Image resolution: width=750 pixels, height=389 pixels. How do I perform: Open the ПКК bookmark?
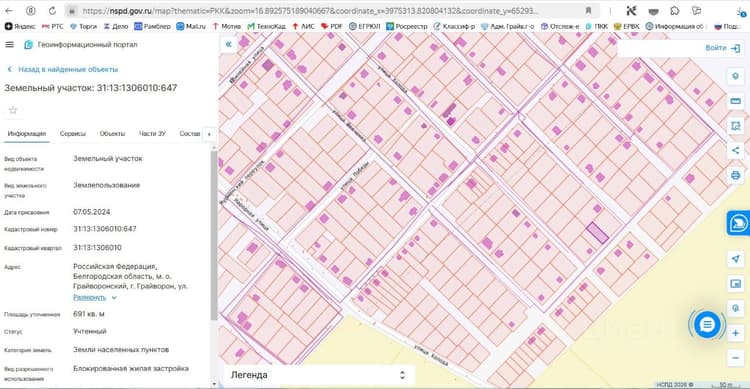[x=596, y=26]
